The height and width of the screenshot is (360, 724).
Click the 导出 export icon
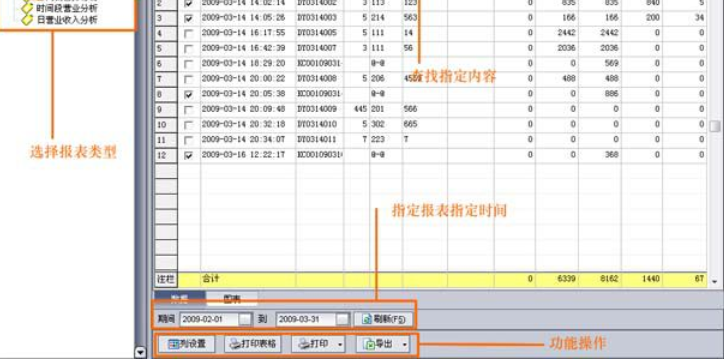(370, 344)
